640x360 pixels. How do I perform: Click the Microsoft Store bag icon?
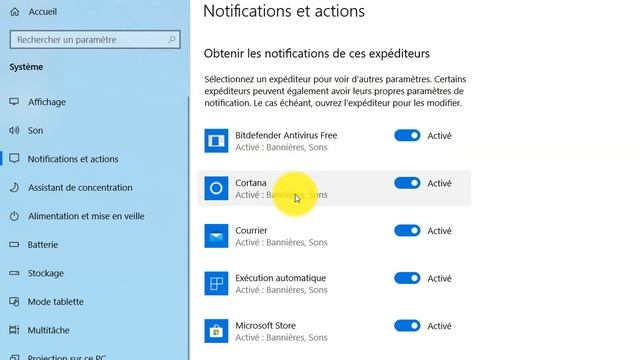216,331
